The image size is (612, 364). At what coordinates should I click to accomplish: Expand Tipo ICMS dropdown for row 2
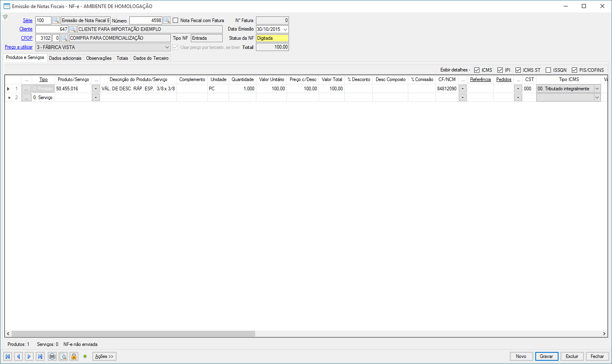(597, 98)
